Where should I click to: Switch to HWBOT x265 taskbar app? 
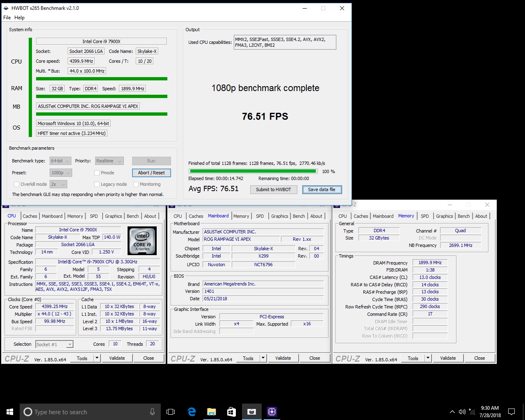(251, 412)
